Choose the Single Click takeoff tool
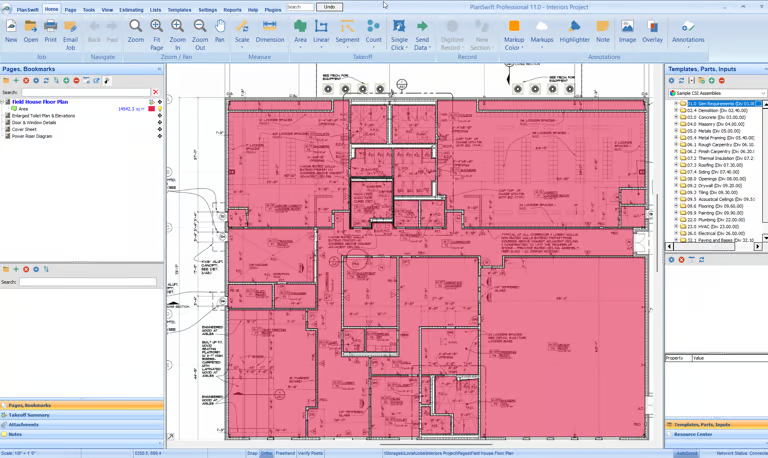The image size is (768, 458). click(x=399, y=35)
